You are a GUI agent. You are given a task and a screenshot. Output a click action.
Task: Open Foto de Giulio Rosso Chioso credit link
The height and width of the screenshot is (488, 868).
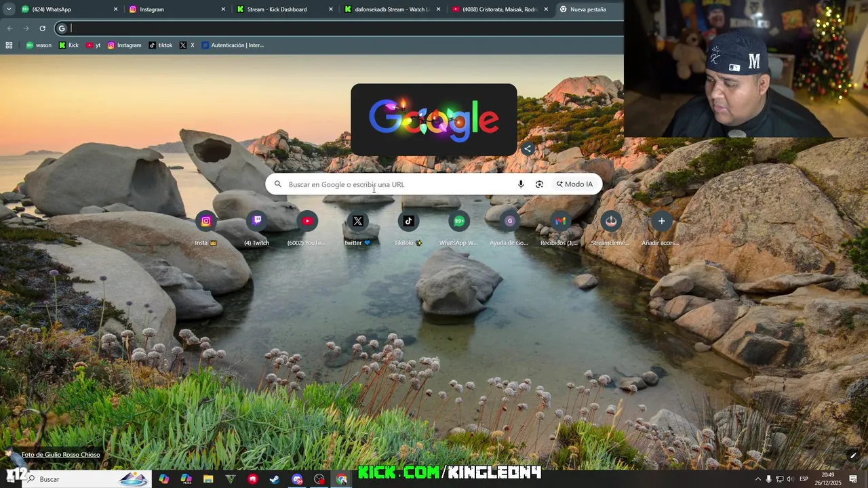coord(60,455)
